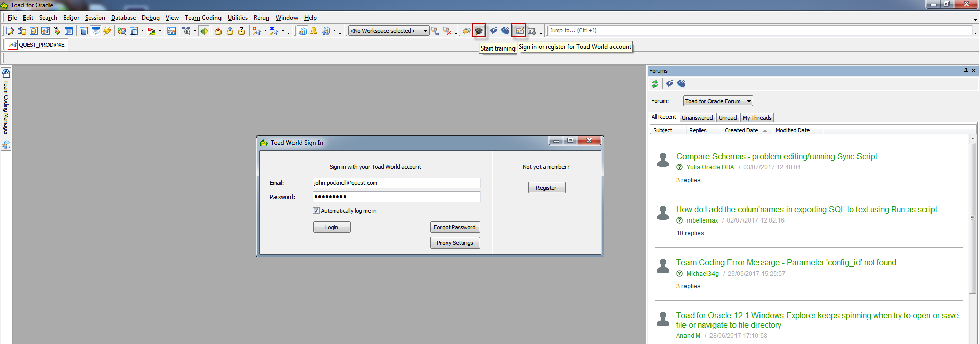Click the Register button

(x=546, y=188)
